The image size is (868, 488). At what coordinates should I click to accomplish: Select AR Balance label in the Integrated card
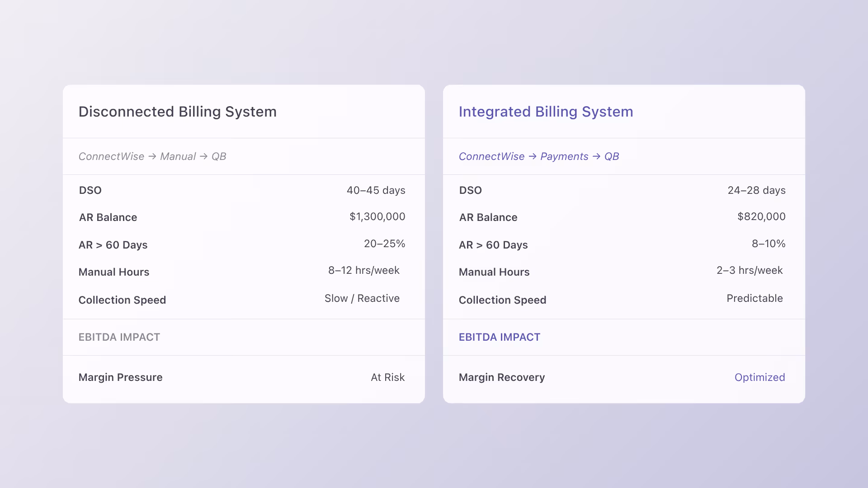(488, 217)
